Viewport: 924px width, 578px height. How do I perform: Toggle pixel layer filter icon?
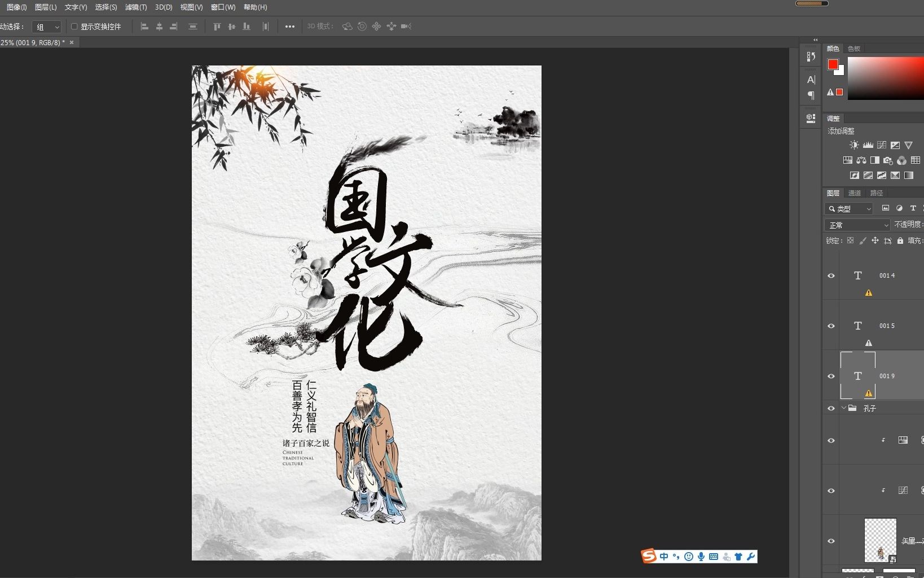pos(886,208)
